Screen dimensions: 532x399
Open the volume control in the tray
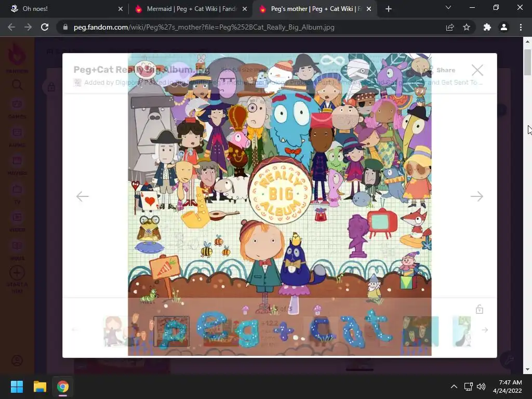pos(481,387)
